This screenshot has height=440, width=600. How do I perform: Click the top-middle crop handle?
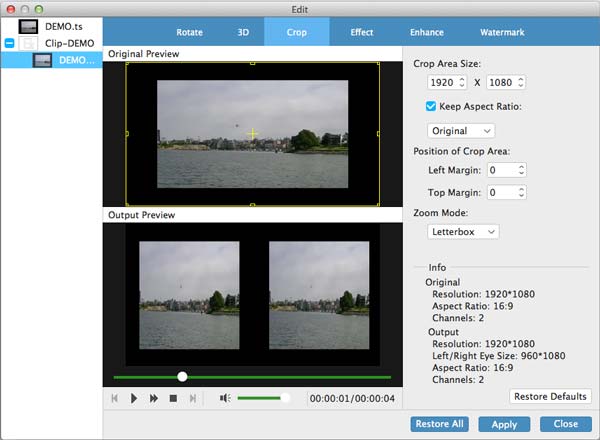253,63
